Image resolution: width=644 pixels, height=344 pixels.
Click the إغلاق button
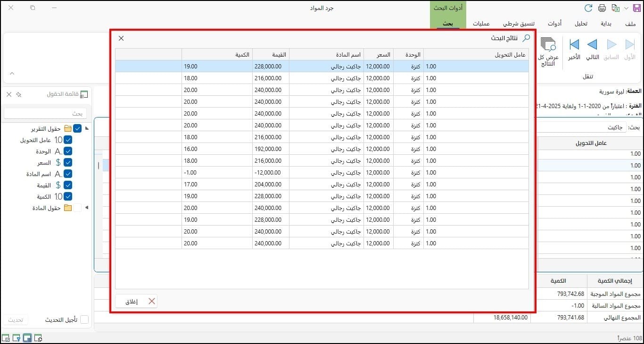coord(136,301)
